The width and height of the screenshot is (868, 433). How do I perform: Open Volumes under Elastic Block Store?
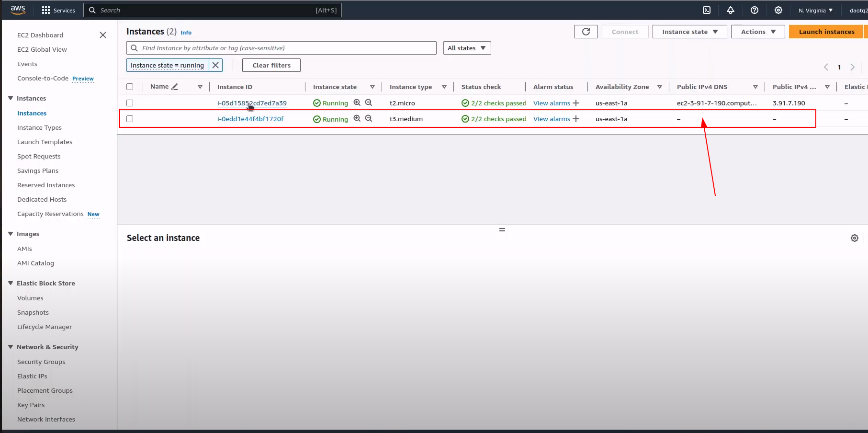click(30, 298)
